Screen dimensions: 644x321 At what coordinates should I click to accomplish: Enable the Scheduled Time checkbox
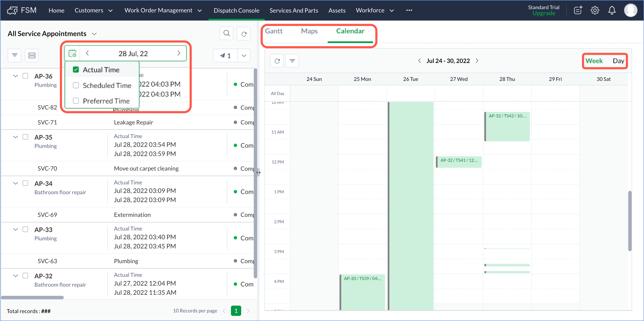point(76,85)
